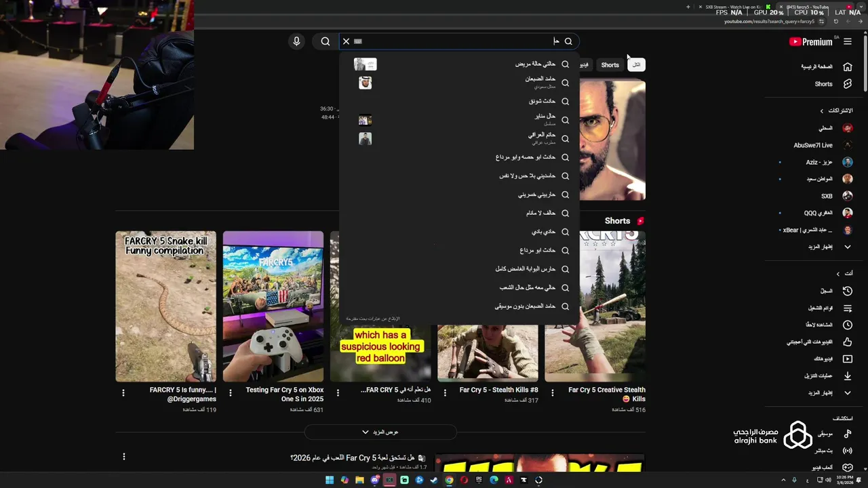The height and width of the screenshot is (488, 868).
Task: Open the Shorts shelf icon by its heading
Action: 640,221
